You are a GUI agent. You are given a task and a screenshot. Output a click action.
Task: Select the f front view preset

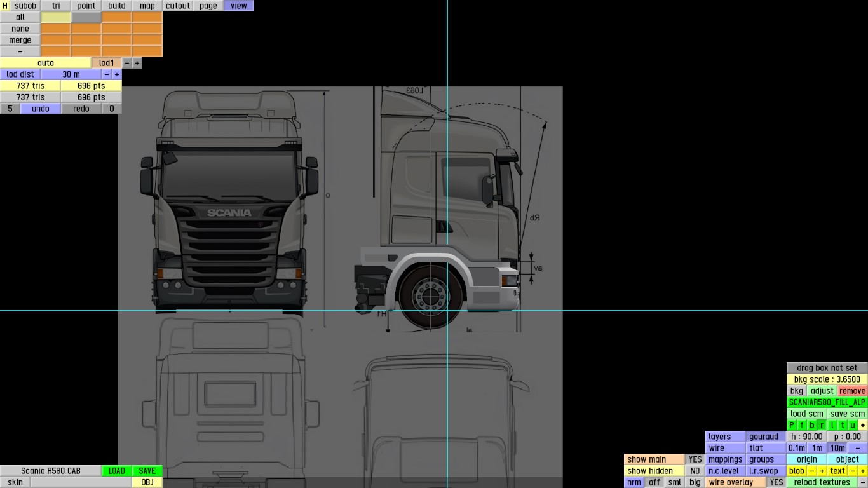[802, 425]
